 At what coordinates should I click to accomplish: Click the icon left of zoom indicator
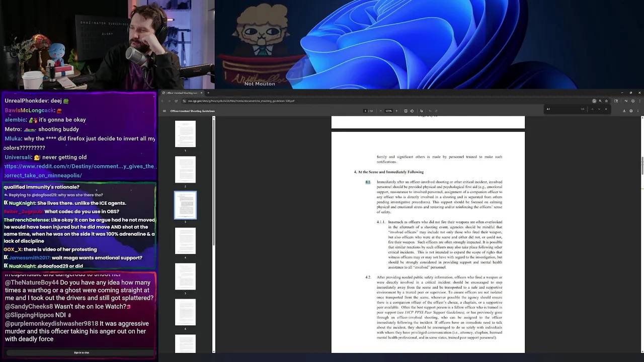coord(594,101)
